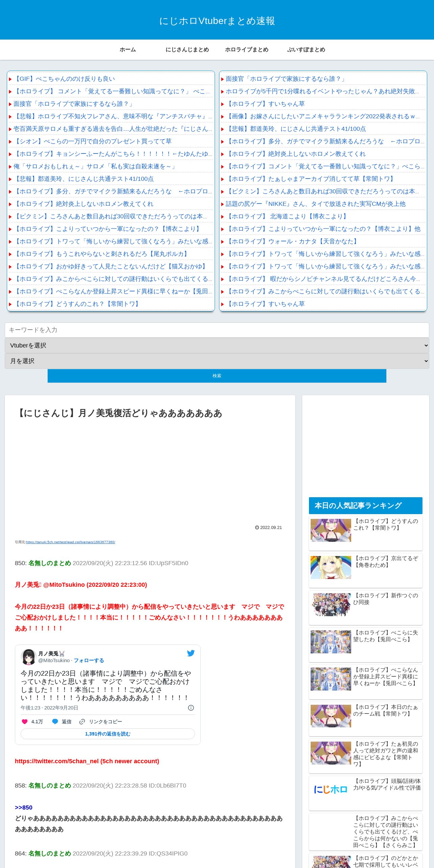Open お嫁さんにしたいアニメキャラランキング2022 link
The image size is (434, 868).
coord(322,116)
